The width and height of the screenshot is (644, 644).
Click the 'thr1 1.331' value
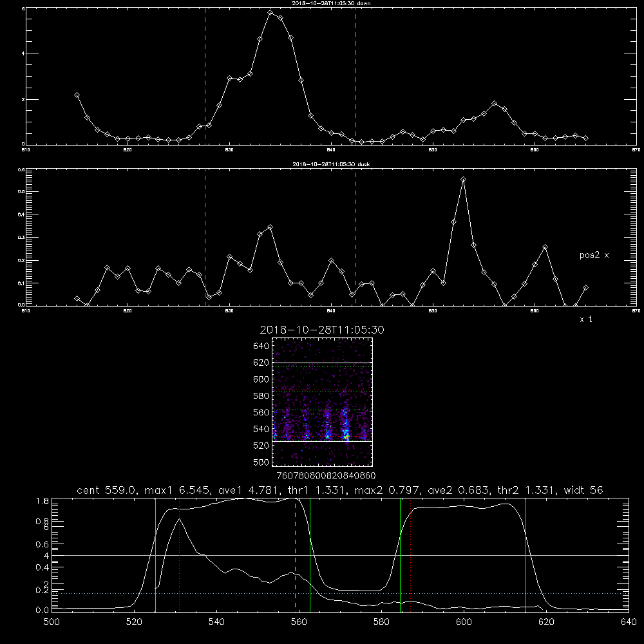(x=317, y=490)
